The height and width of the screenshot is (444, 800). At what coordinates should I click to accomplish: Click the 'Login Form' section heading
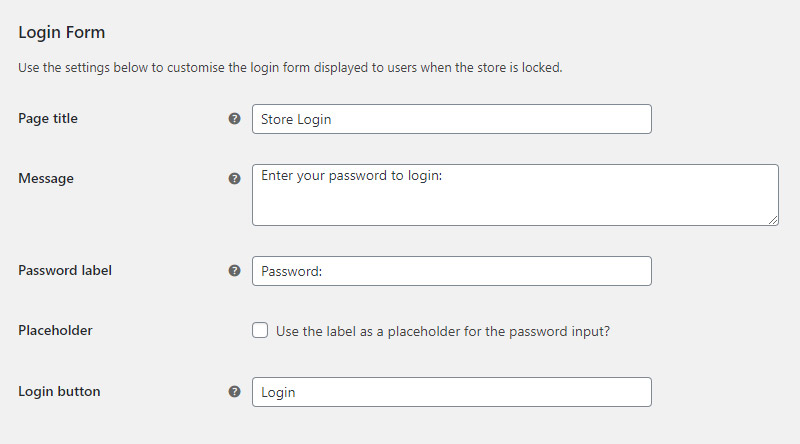(62, 32)
